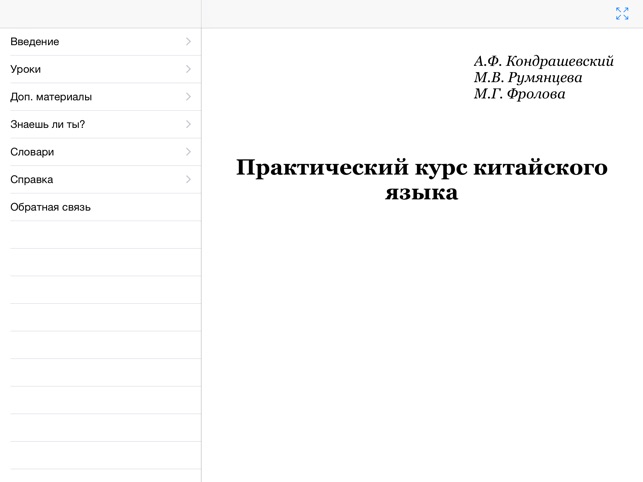Expand the chevron beside Введение
This screenshot has width=643, height=482.
[x=188, y=41]
